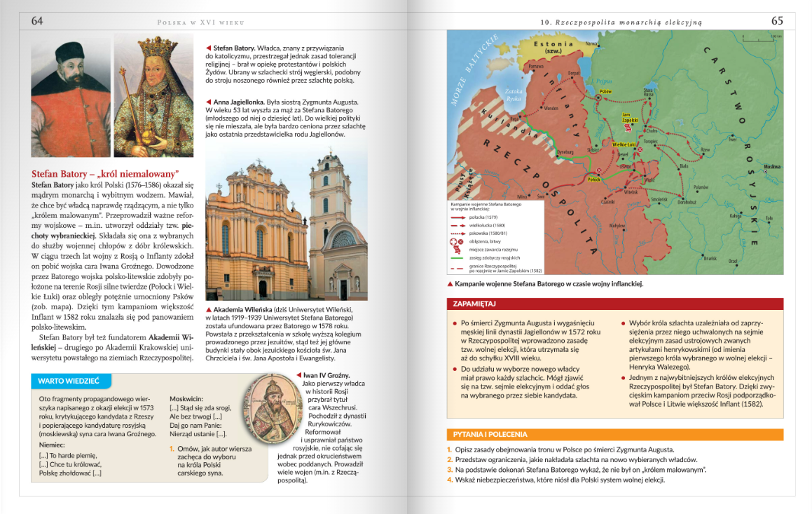The image size is (812, 514).
Task: Click the red triangle beside the "Anna Jagiellonka." caption
Action: click(208, 102)
